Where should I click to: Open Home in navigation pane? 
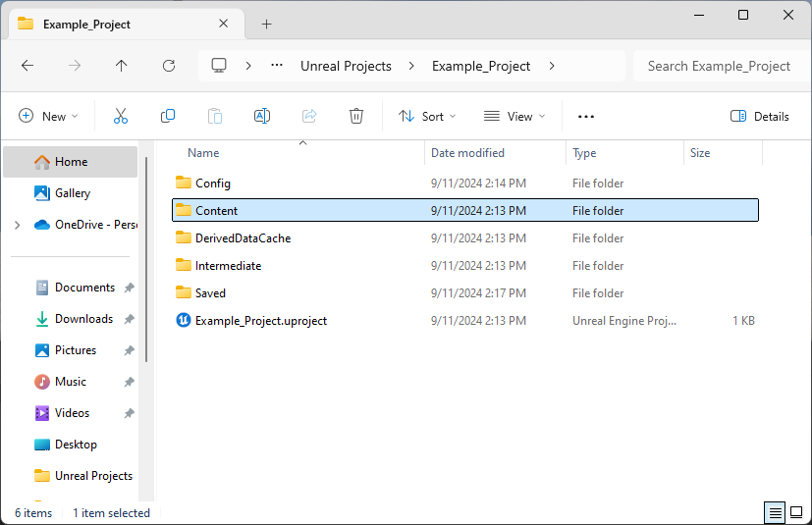pos(71,162)
